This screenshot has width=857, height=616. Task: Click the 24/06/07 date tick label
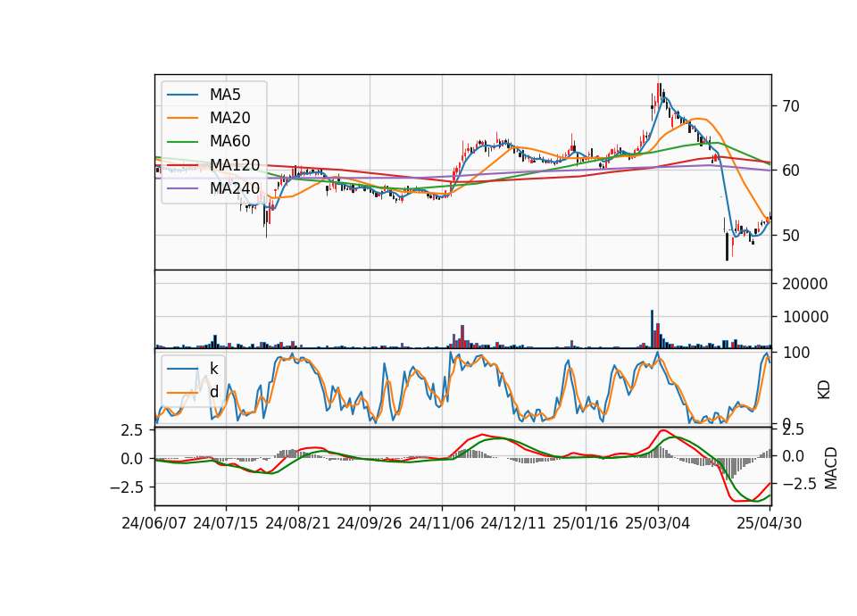pos(154,523)
